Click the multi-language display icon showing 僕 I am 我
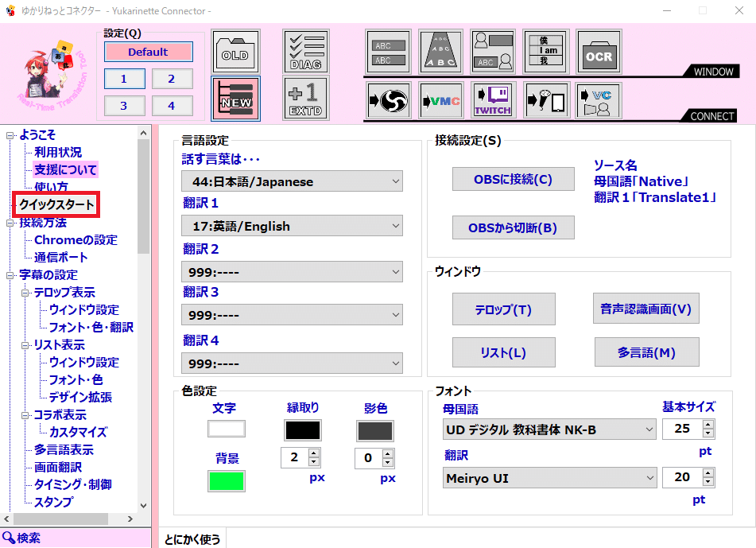The height and width of the screenshot is (548, 756). click(x=546, y=50)
